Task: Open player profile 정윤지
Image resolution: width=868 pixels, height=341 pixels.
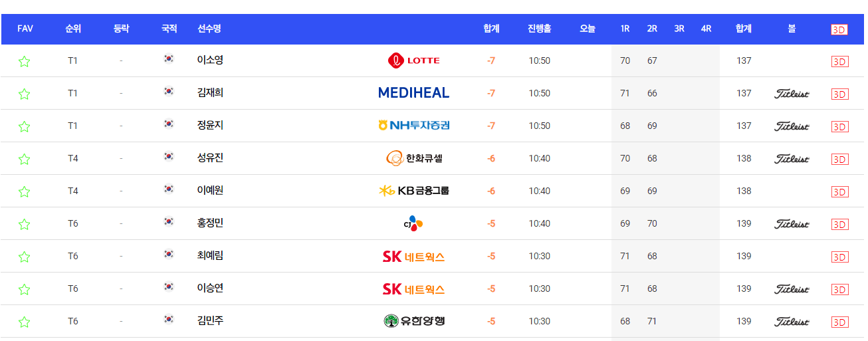Action: (x=210, y=126)
